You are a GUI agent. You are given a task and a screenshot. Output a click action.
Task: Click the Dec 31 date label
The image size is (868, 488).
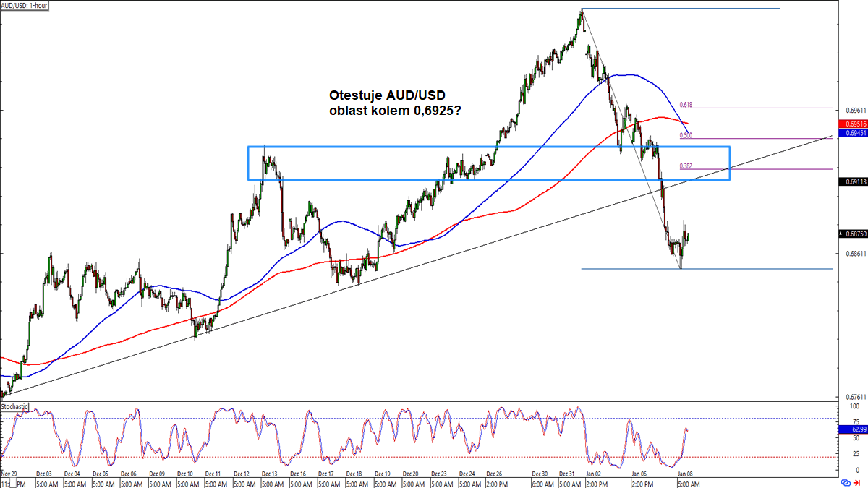coord(568,473)
